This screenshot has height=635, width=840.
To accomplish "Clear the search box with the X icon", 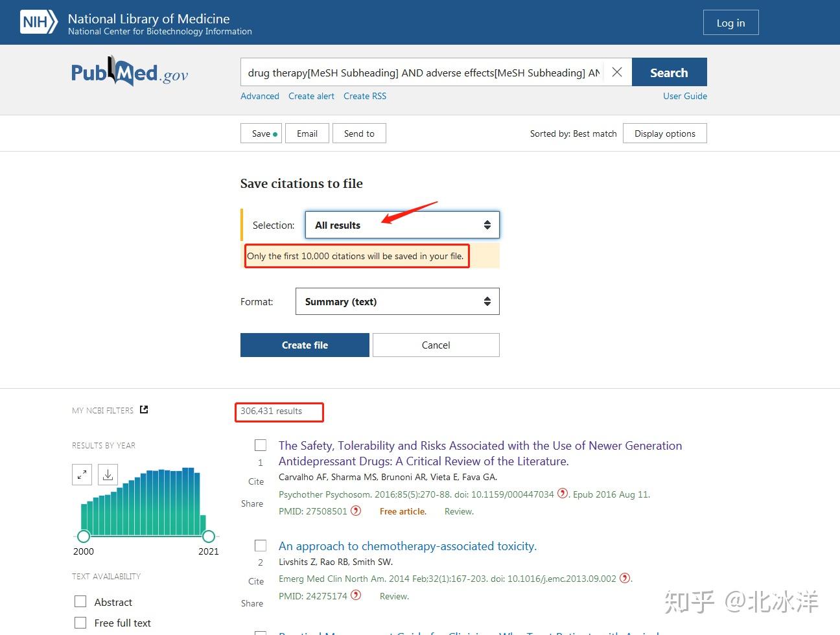I will [x=616, y=72].
